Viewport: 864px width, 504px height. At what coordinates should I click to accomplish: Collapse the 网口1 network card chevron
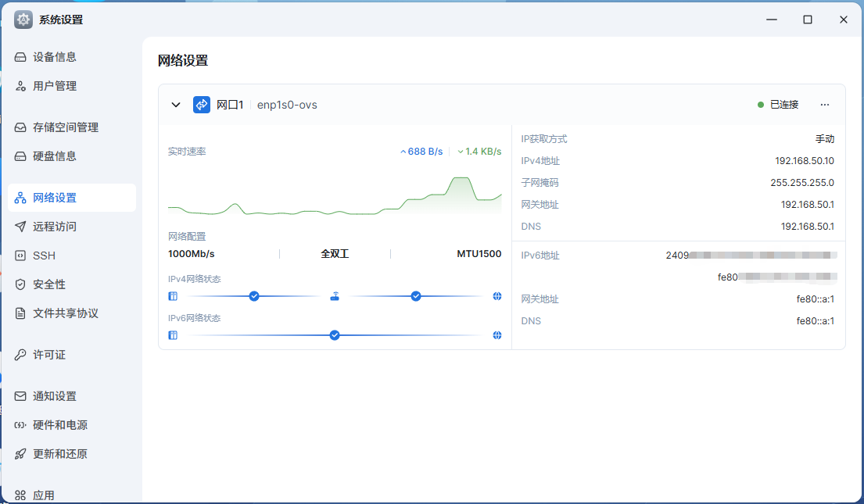[176, 105]
